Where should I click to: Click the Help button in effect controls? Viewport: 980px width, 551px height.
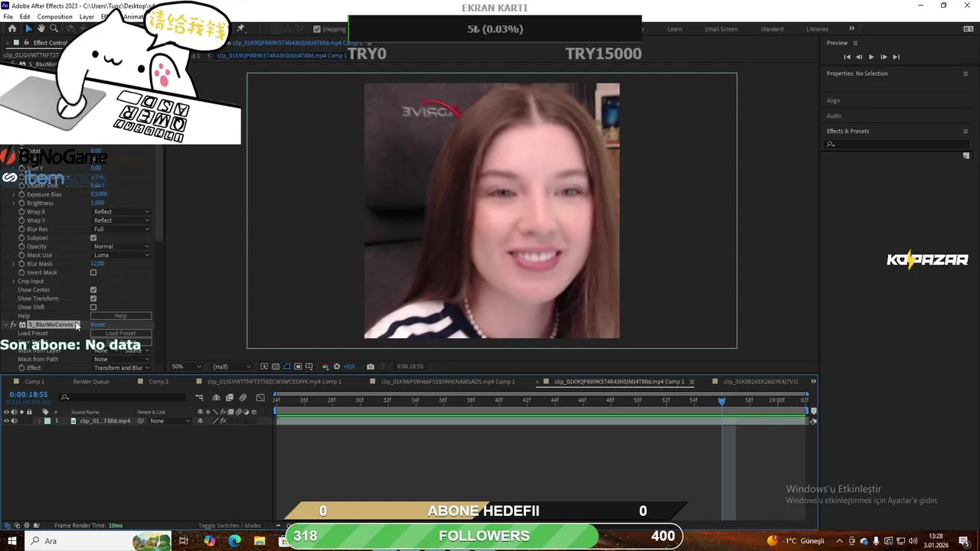121,316
